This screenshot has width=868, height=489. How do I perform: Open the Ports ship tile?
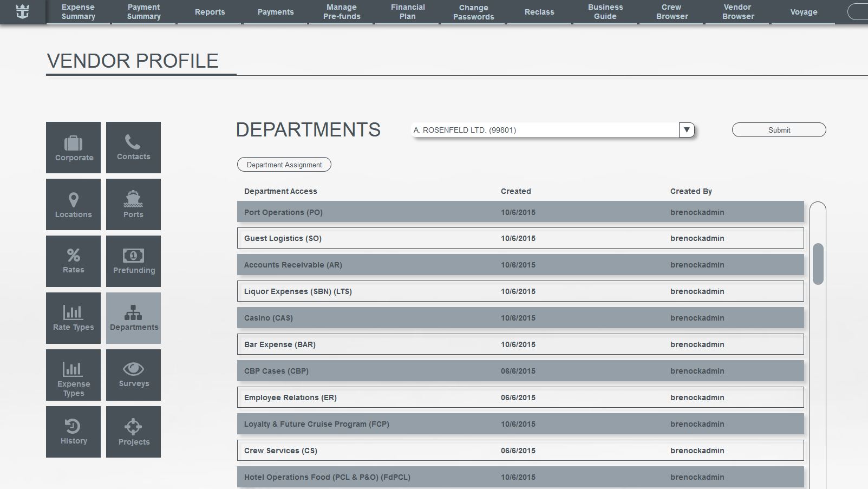coord(133,204)
